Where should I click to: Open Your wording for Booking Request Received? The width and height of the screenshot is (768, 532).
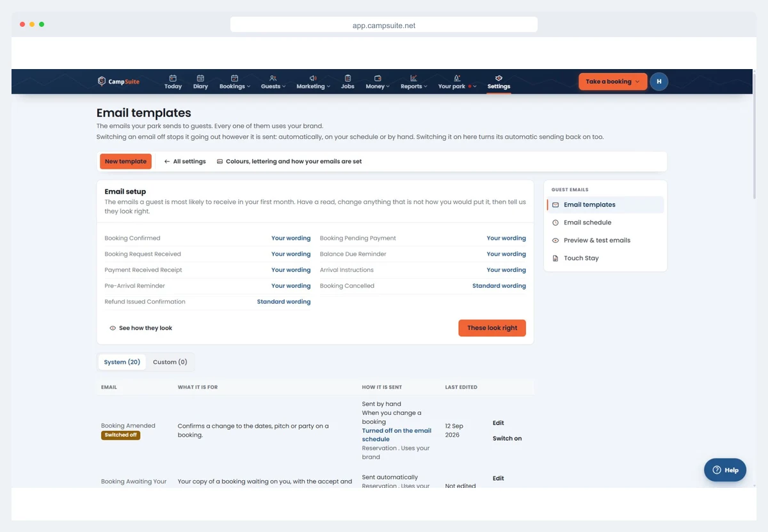point(291,254)
